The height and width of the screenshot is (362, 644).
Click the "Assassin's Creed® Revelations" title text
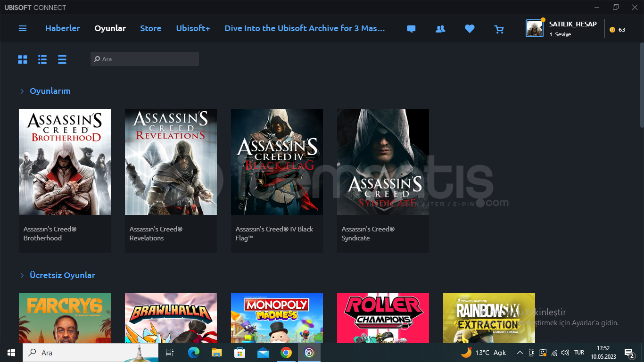click(156, 234)
